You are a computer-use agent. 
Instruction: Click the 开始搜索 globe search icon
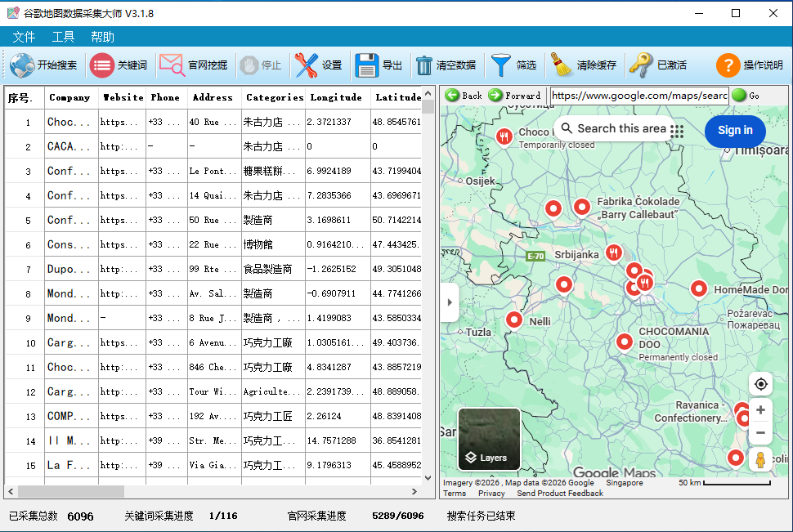[x=22, y=65]
